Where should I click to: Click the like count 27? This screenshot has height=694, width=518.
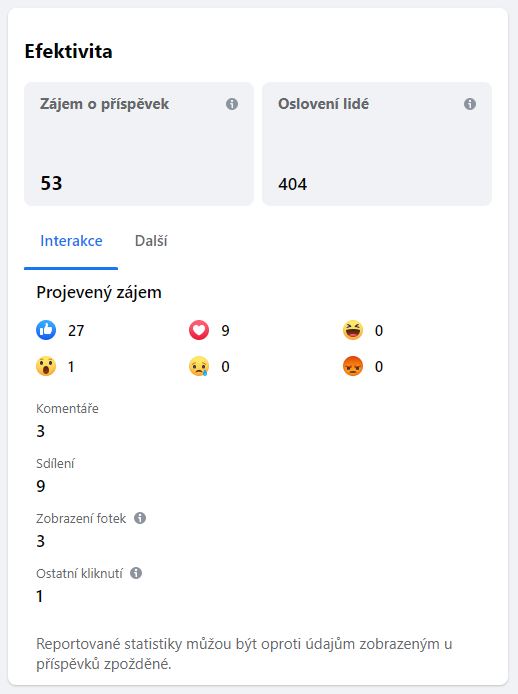coord(76,331)
